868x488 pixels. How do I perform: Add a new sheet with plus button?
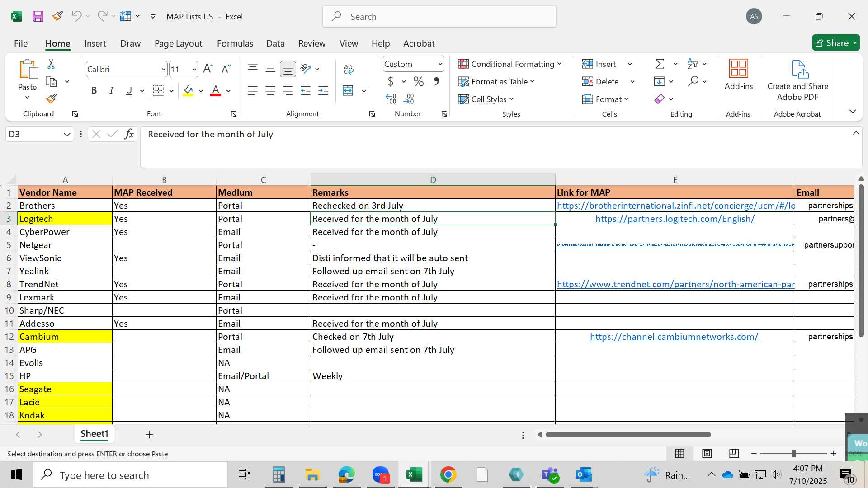149,435
